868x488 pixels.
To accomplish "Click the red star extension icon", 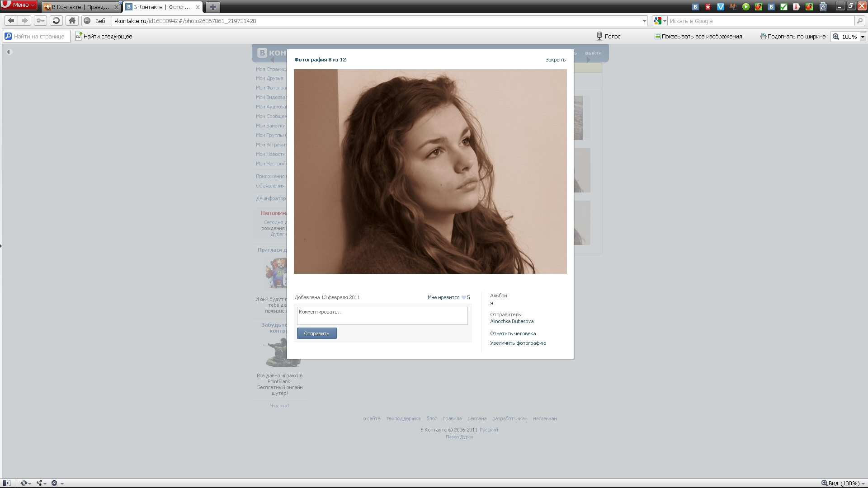I will pyautogui.click(x=708, y=7).
